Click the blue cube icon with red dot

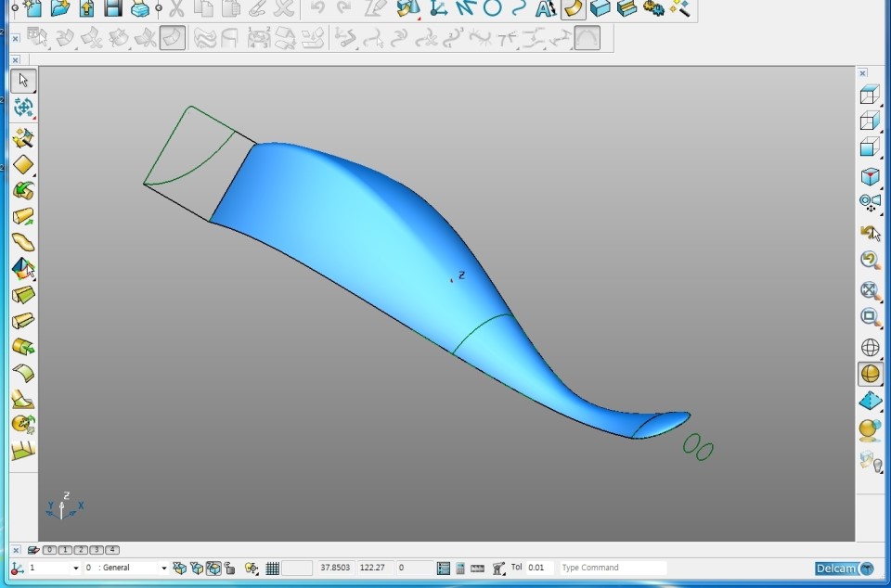(x=870, y=176)
